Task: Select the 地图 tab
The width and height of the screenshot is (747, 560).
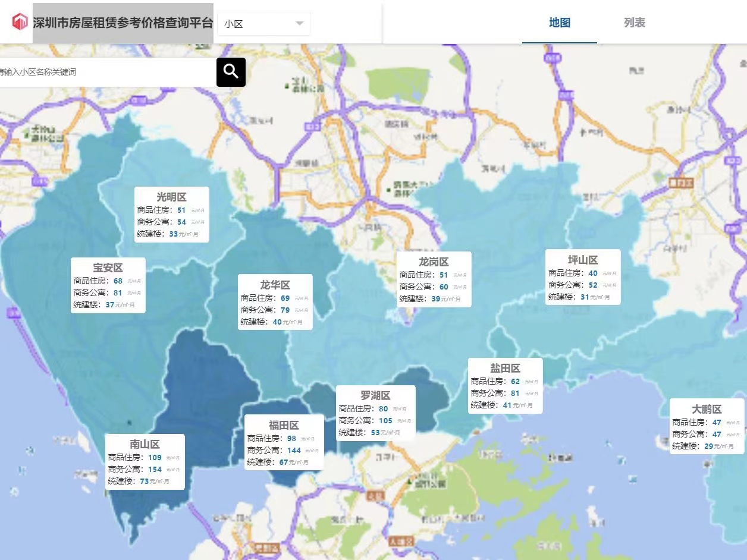Action: pyautogui.click(x=560, y=23)
